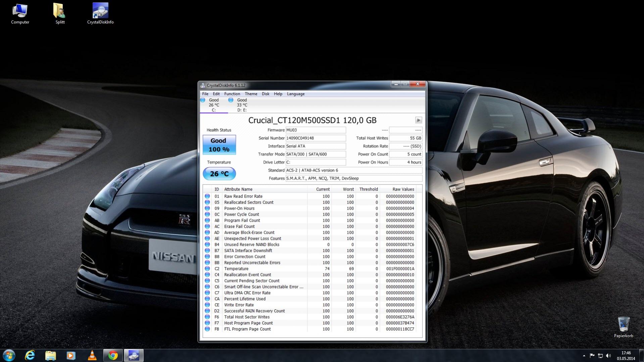Click the Papierkorb recycle bin icon
Viewport: 644px width, 362px height.
click(x=624, y=327)
